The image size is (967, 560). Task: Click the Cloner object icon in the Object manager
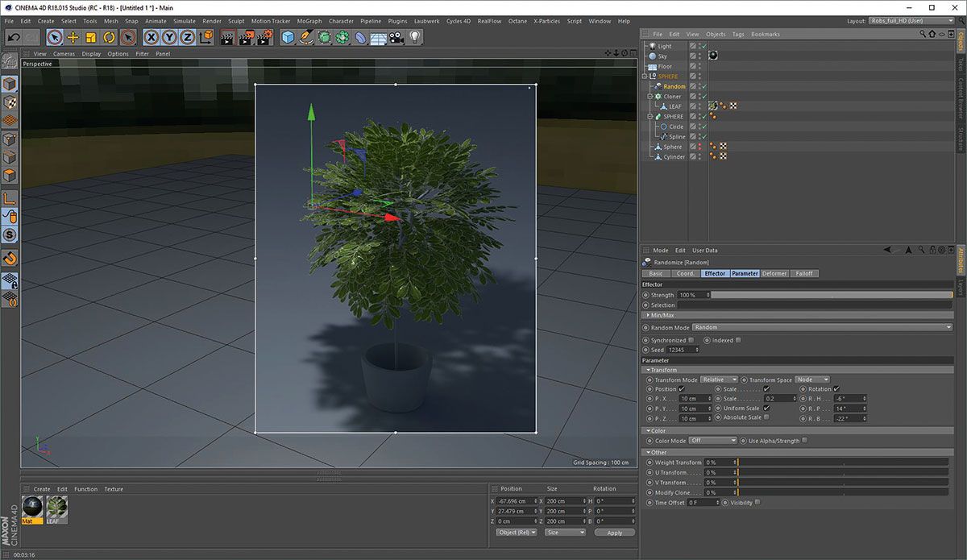coord(658,97)
